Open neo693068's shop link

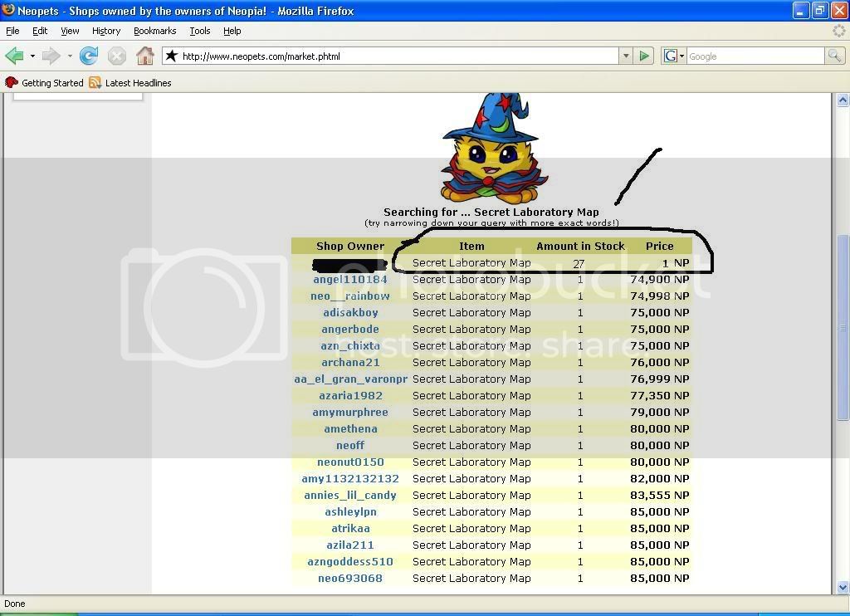(x=350, y=579)
